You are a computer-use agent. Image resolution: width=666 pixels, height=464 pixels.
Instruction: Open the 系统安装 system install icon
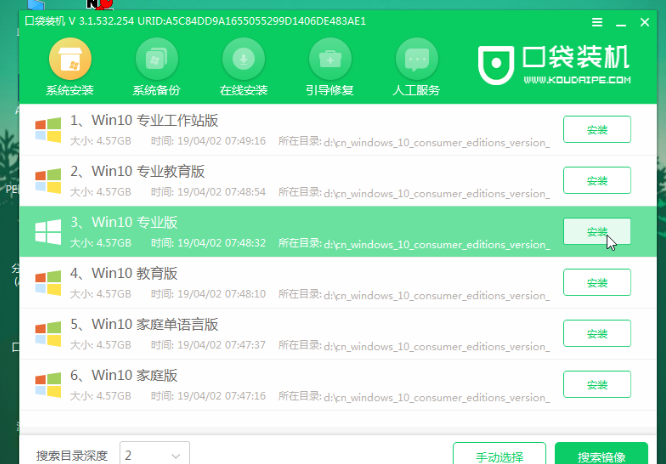70,59
